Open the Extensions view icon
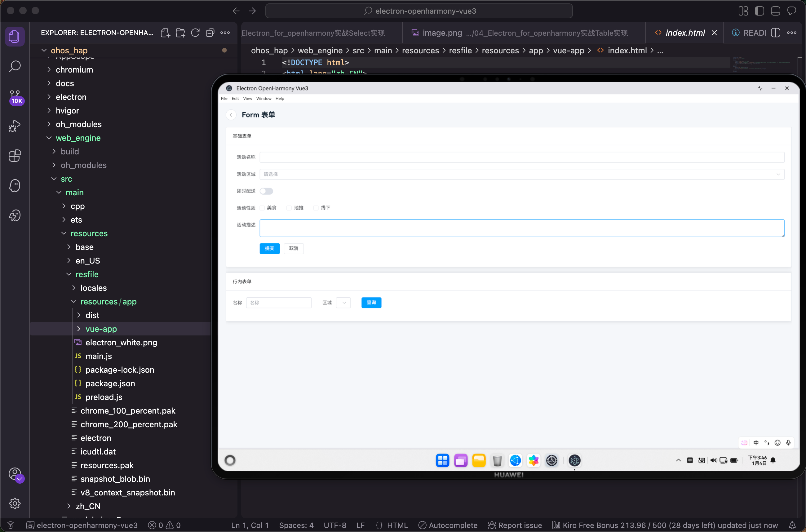 (x=15, y=156)
